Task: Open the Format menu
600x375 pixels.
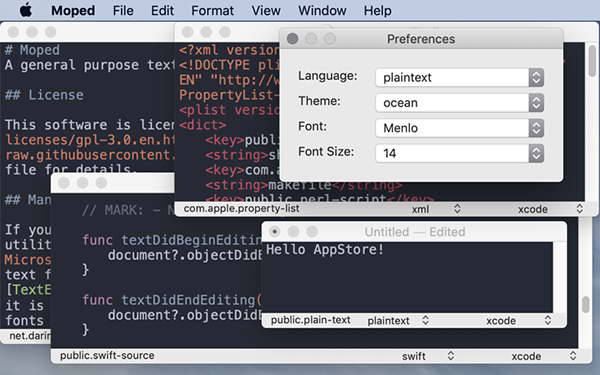Action: (212, 10)
